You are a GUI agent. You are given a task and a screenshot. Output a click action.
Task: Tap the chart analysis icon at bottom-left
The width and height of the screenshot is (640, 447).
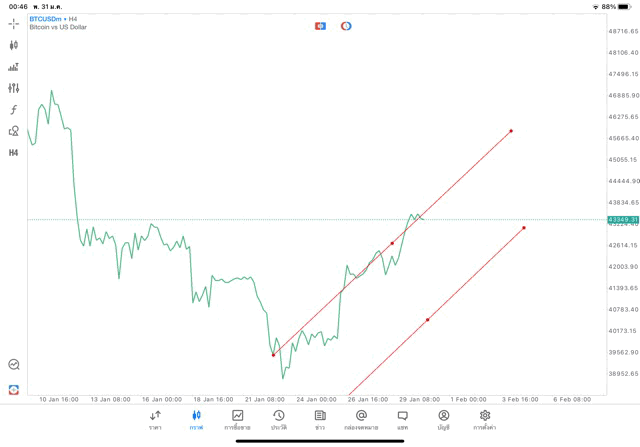tap(14, 365)
